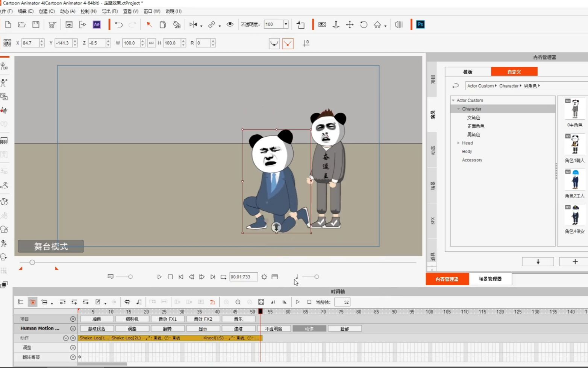Select the move cross-arrows tool

point(350,24)
